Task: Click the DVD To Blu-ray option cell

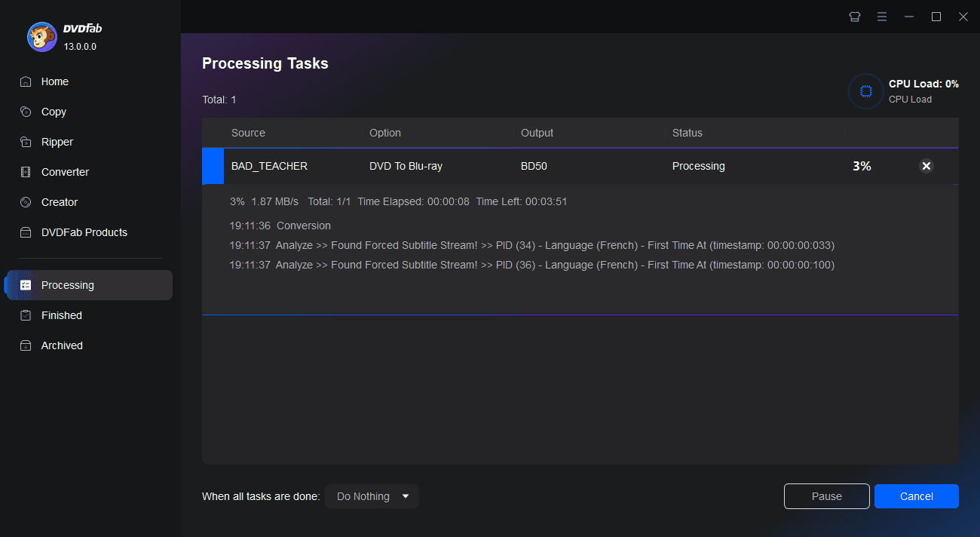Action: pos(406,166)
